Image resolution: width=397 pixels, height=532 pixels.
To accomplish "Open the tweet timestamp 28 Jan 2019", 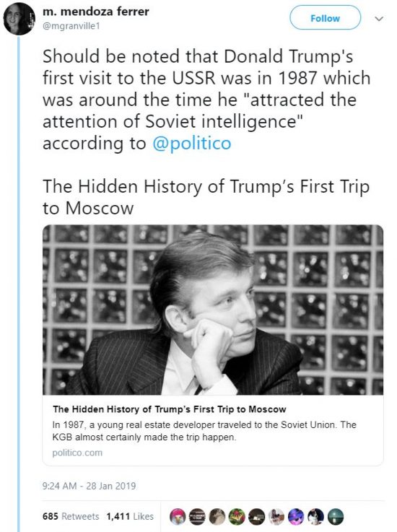I will point(89,486).
